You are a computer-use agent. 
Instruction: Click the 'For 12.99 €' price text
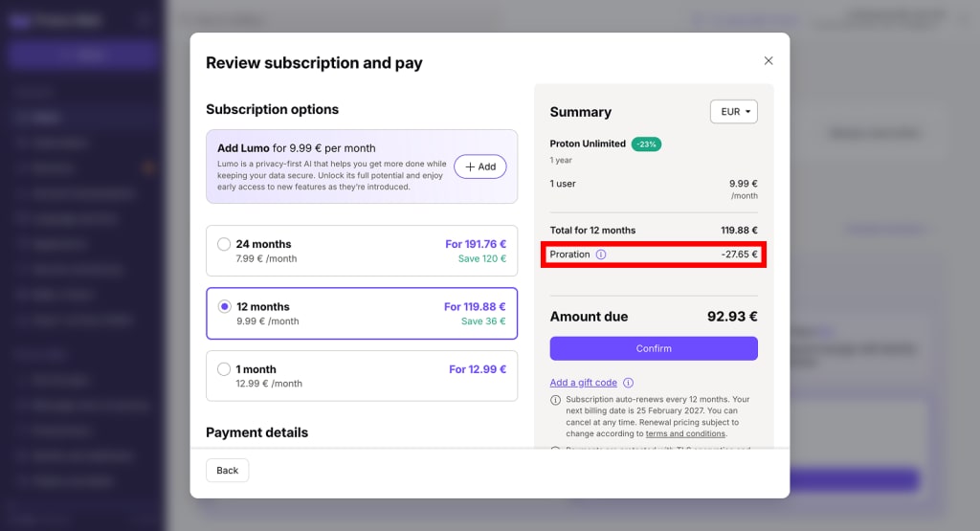(x=478, y=369)
